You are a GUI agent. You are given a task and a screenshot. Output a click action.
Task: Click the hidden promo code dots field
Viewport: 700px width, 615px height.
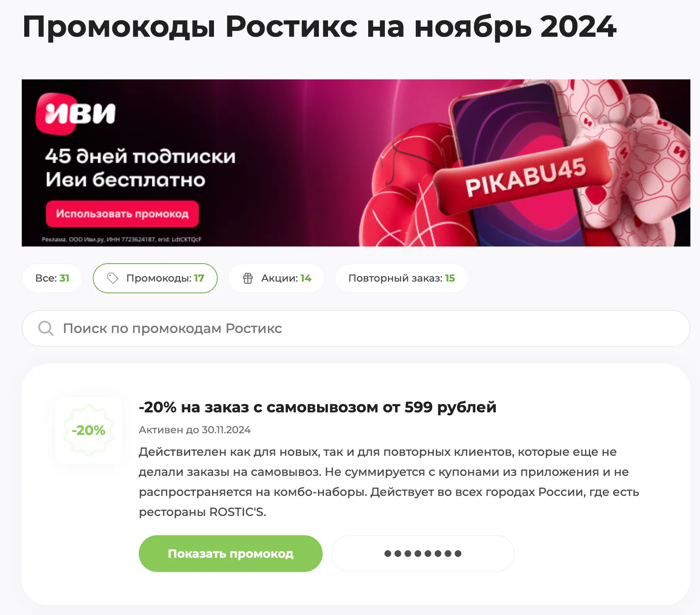423,554
